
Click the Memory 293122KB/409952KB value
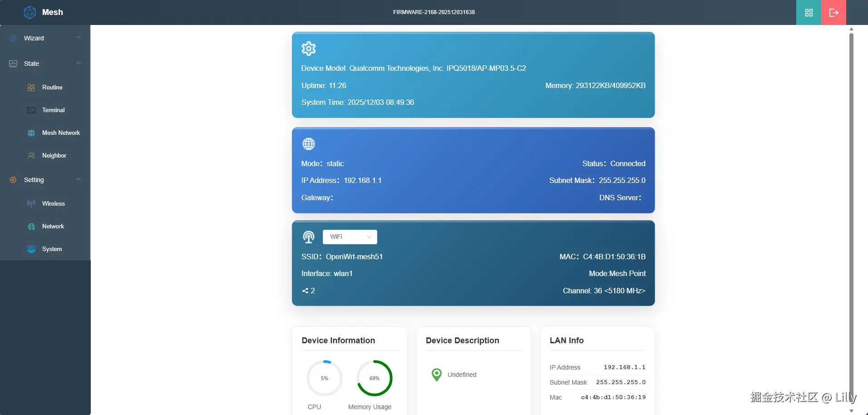point(595,85)
